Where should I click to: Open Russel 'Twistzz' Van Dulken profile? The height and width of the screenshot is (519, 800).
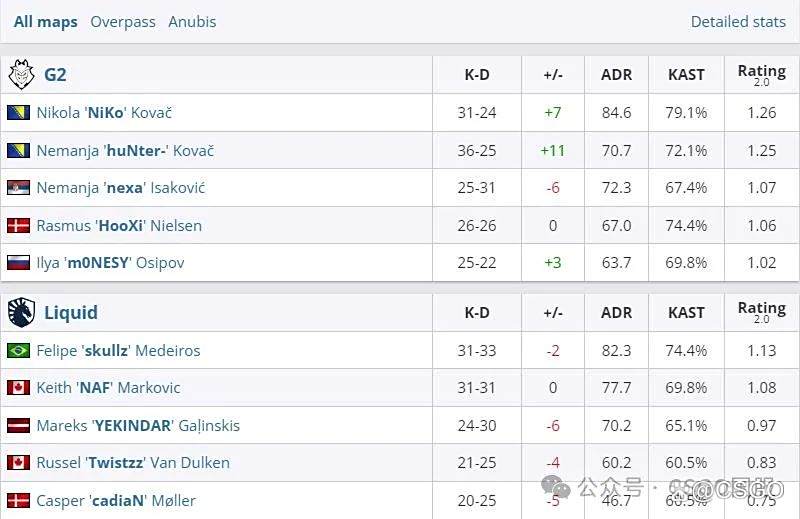point(133,463)
